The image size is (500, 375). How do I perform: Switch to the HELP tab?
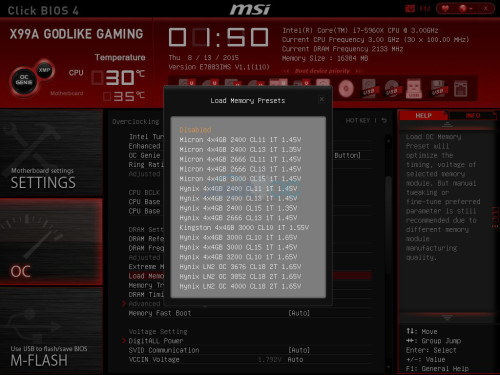[x=423, y=116]
